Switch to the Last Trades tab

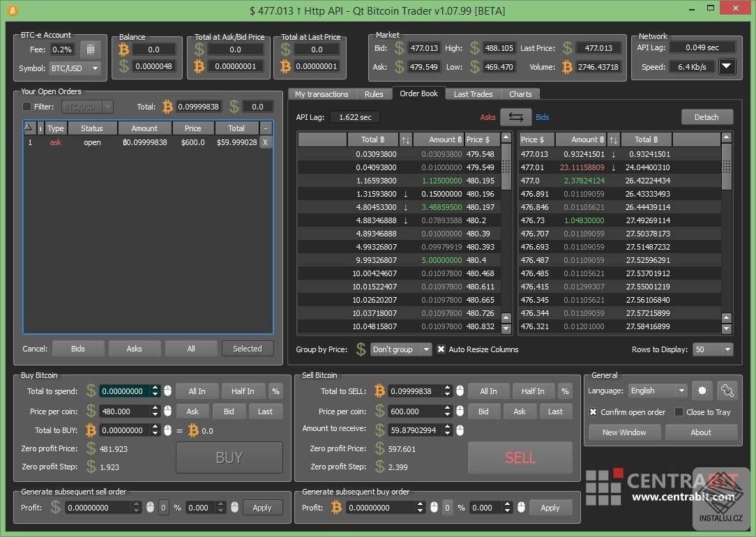click(471, 93)
